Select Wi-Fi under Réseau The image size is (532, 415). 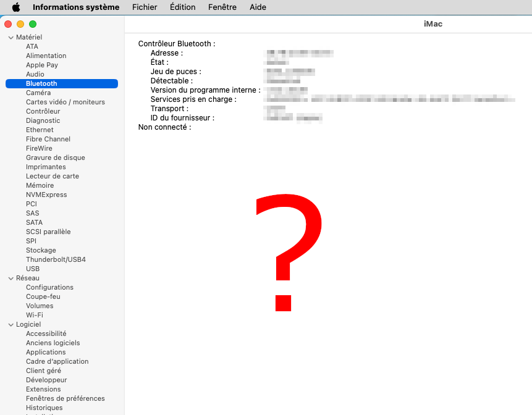(x=35, y=315)
